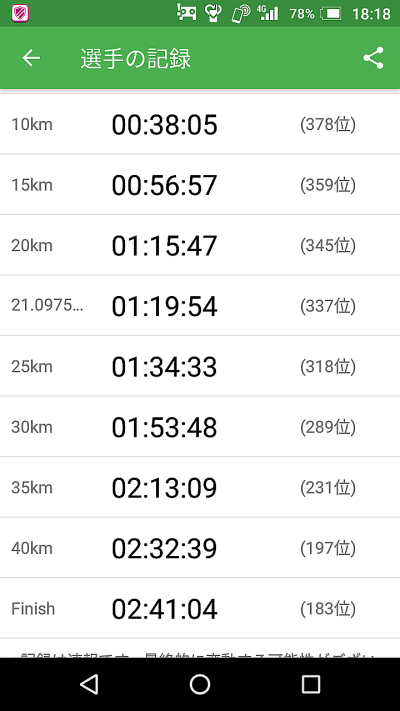Tap Android back navigation triangle

point(89,684)
